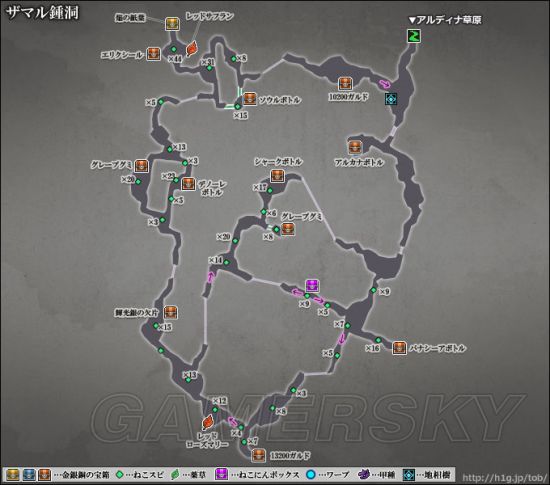550x485 pixels.
Task: Click the パナシーアボトル label
Action: pyautogui.click(x=437, y=348)
